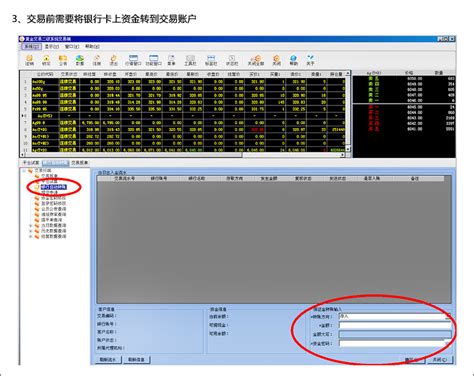
Task: Select 银行自动转账 in the tree
Action: [x=54, y=187]
